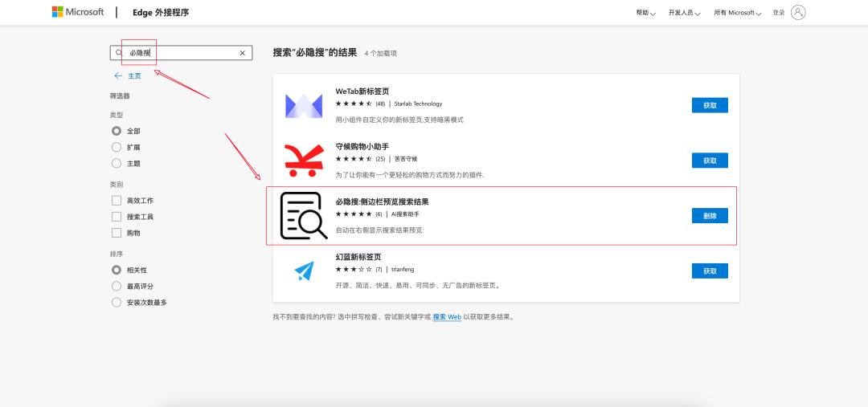The height and width of the screenshot is (407, 868).
Task: Open Edge 外接程序 home title
Action: (161, 12)
